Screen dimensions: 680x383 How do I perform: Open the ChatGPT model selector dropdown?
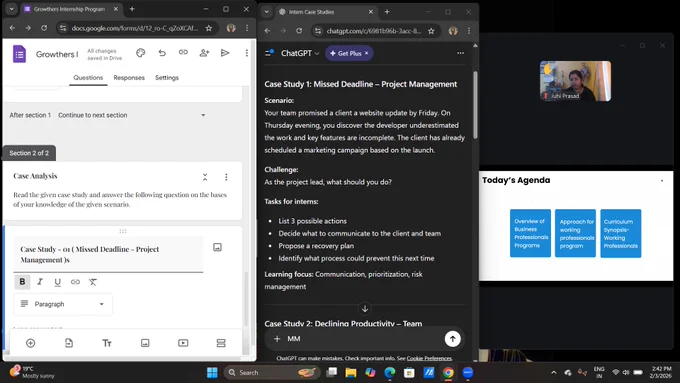point(300,53)
